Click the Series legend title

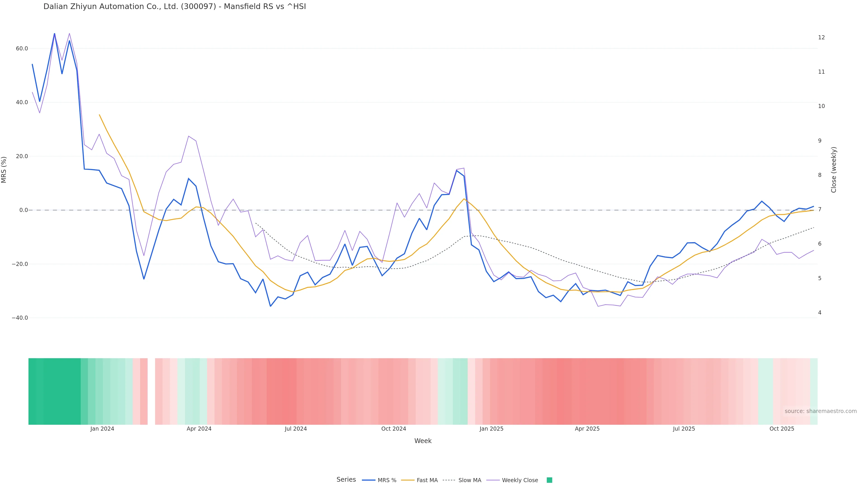click(x=346, y=480)
